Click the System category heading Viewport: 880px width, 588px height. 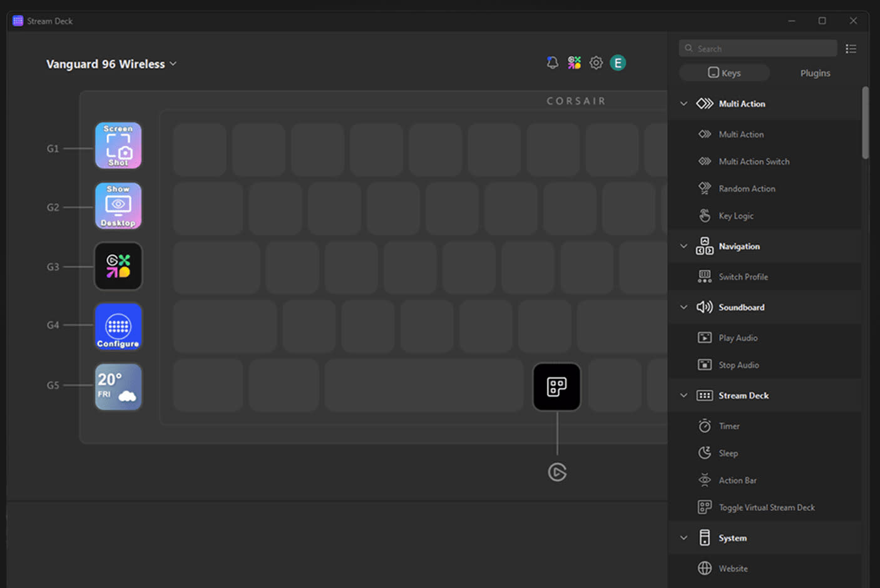click(x=732, y=538)
